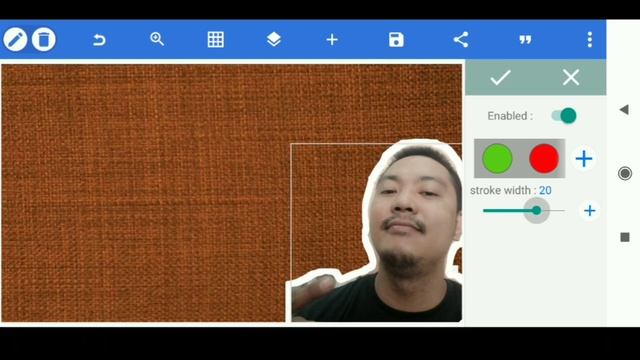640x360 pixels.
Task: Choose the green stroke color
Action: pos(497,158)
